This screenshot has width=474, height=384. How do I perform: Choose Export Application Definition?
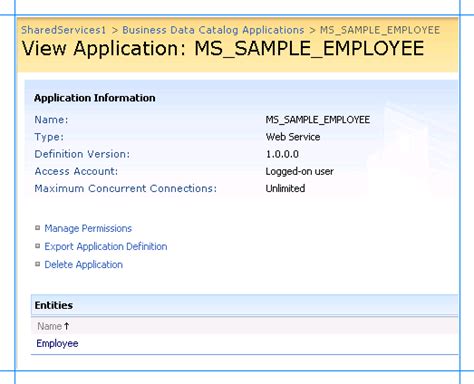pyautogui.click(x=106, y=246)
